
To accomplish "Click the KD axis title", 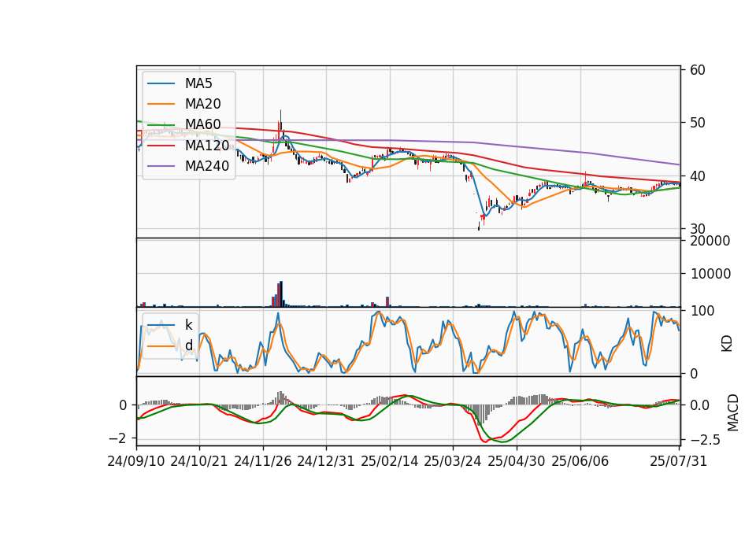I will click(727, 344).
